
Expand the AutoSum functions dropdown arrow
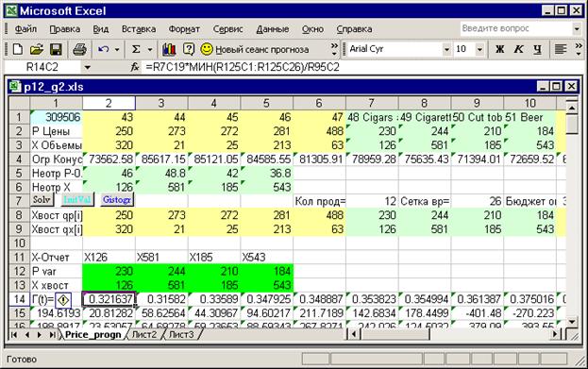150,49
